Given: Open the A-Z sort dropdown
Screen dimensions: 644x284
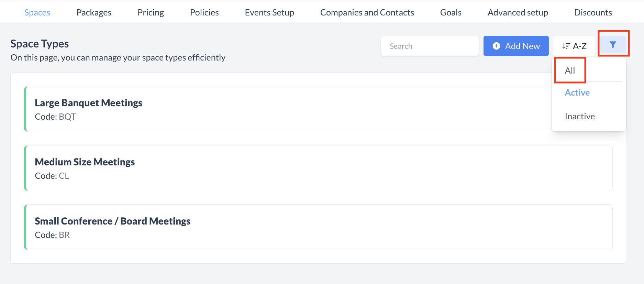Looking at the screenshot, I should click(x=575, y=46).
